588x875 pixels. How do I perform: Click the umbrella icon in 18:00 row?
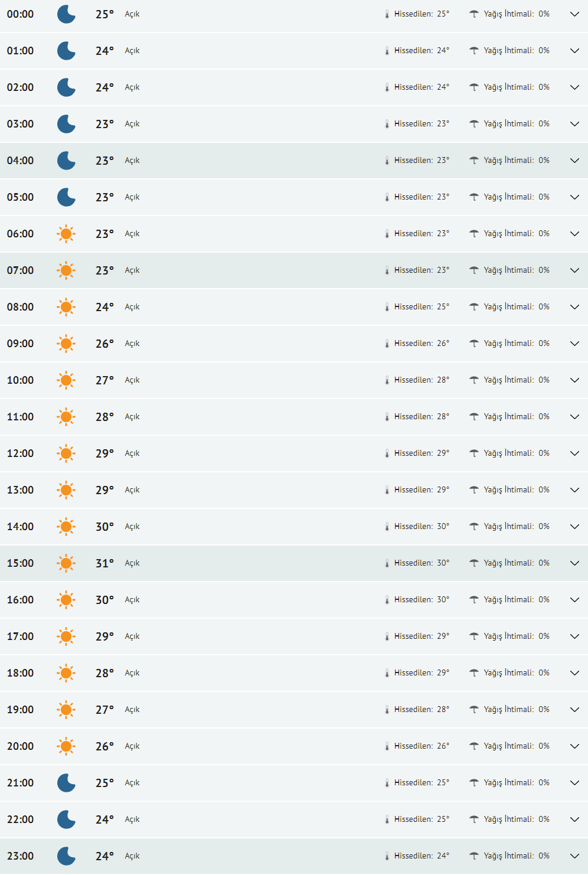coord(473,673)
